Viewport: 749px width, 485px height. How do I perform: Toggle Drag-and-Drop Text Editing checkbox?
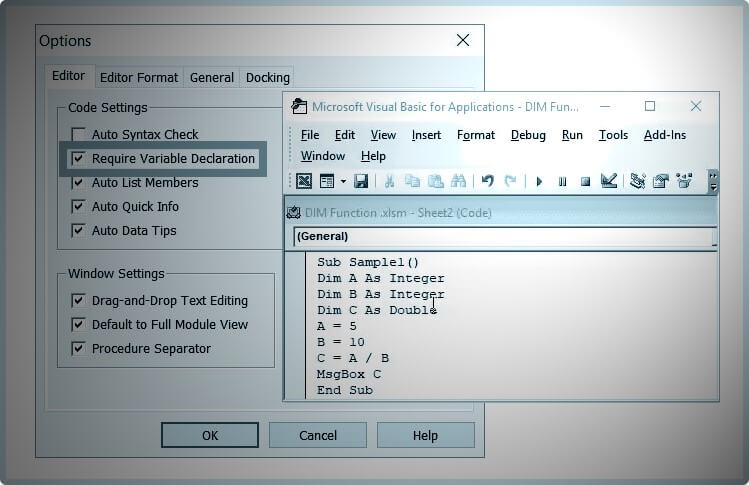pos(78,301)
